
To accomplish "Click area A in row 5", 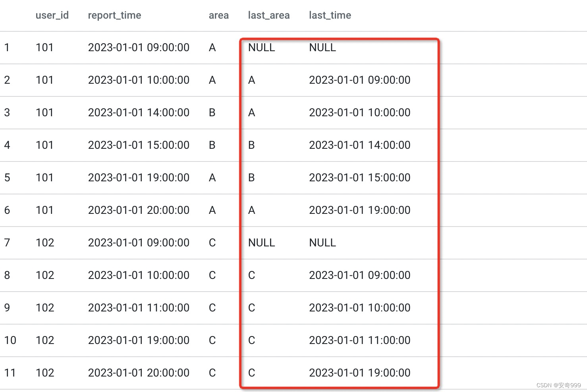I will click(x=212, y=178).
